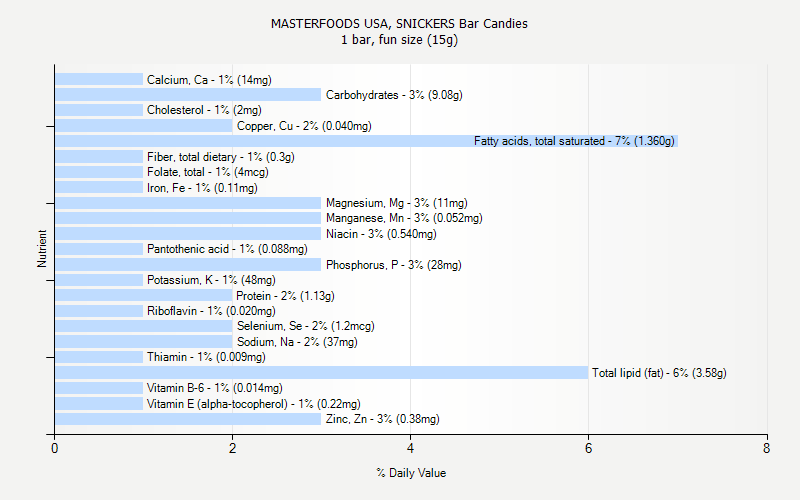Click the Potassium, K - 1% (48mg) label
This screenshot has width=800, height=500.
(x=211, y=280)
